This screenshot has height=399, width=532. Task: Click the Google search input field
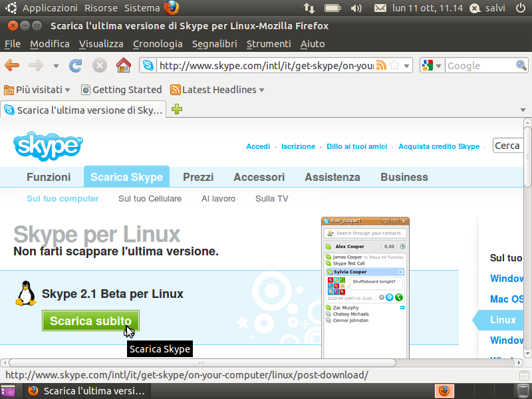[480, 65]
